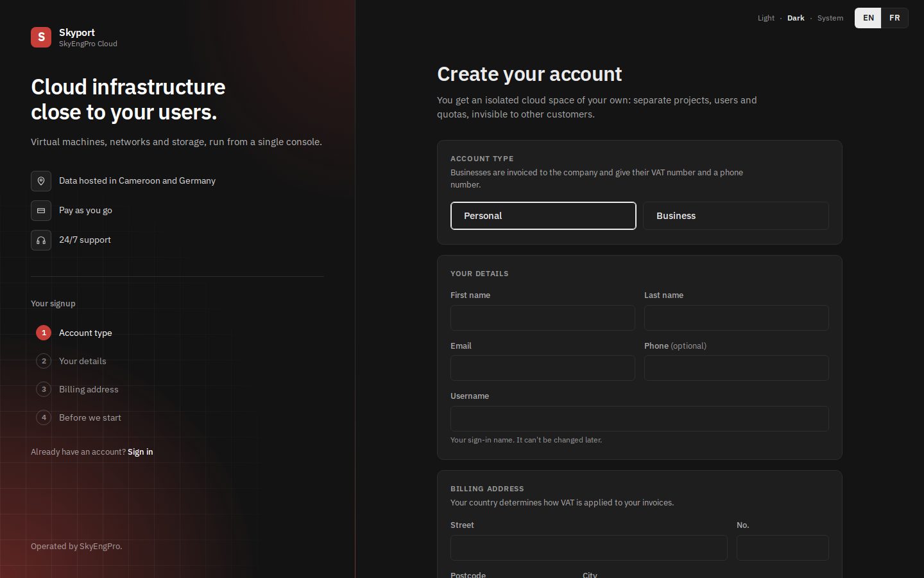This screenshot has width=924, height=578.
Task: Click 'Data hosted in Cameroon and Germany' text
Action: pyautogui.click(x=137, y=181)
